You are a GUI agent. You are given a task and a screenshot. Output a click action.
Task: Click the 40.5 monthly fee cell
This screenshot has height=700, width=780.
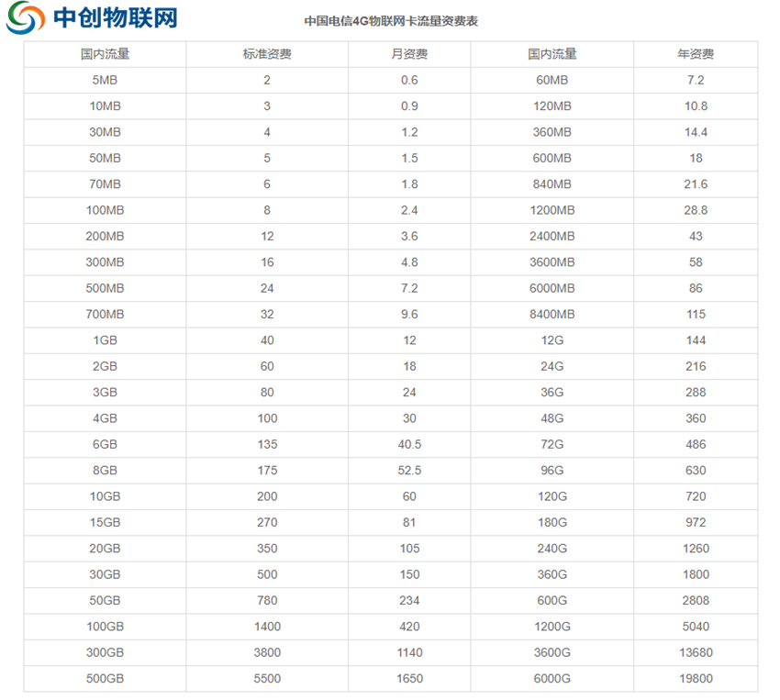tap(409, 444)
